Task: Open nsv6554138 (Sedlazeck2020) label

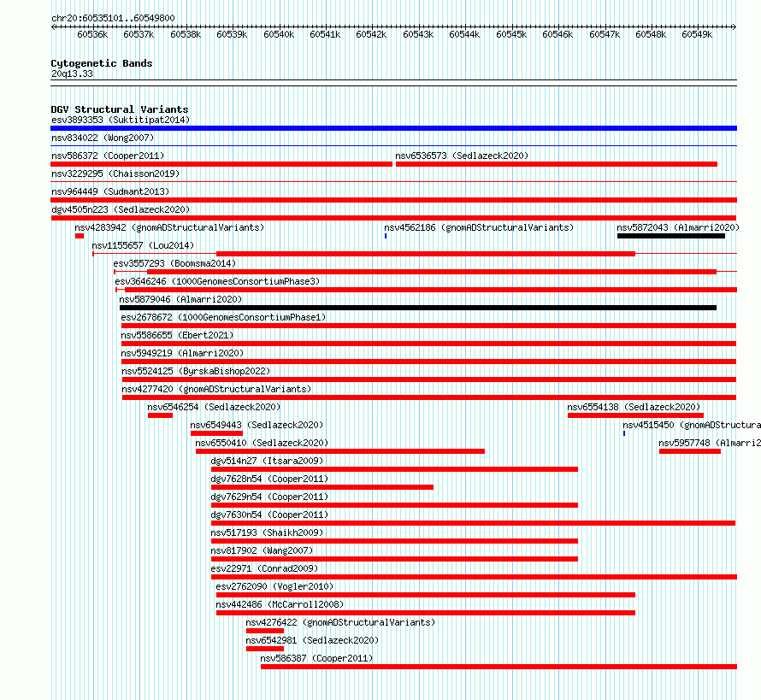Action: pos(634,407)
